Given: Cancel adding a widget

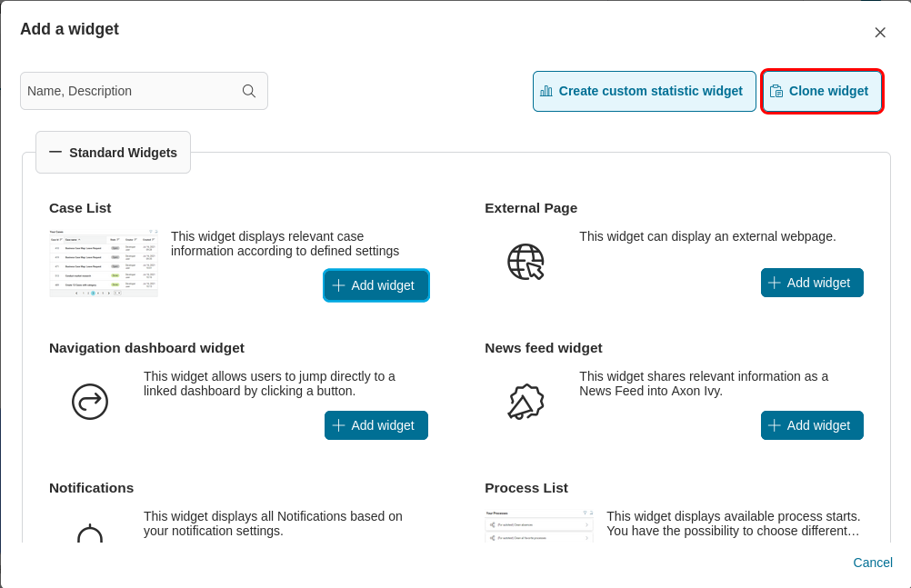Looking at the screenshot, I should 872,563.
